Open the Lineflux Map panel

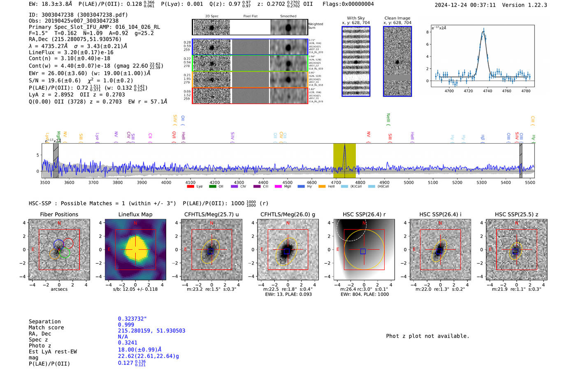pyautogui.click(x=135, y=249)
